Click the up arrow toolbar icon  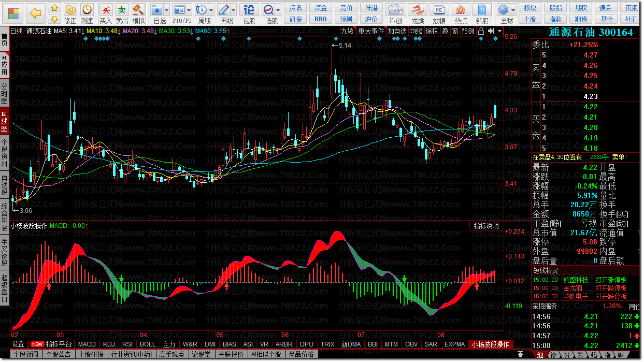coord(54,8)
